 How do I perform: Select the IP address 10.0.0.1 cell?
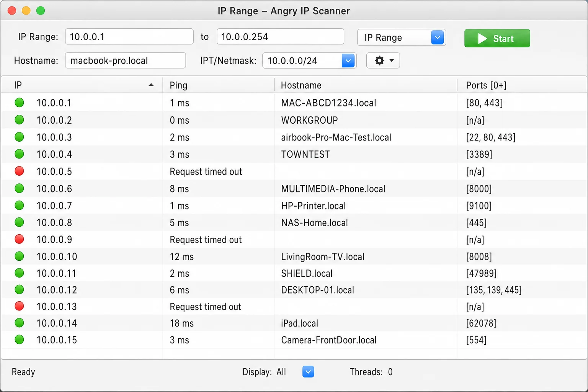(54, 103)
